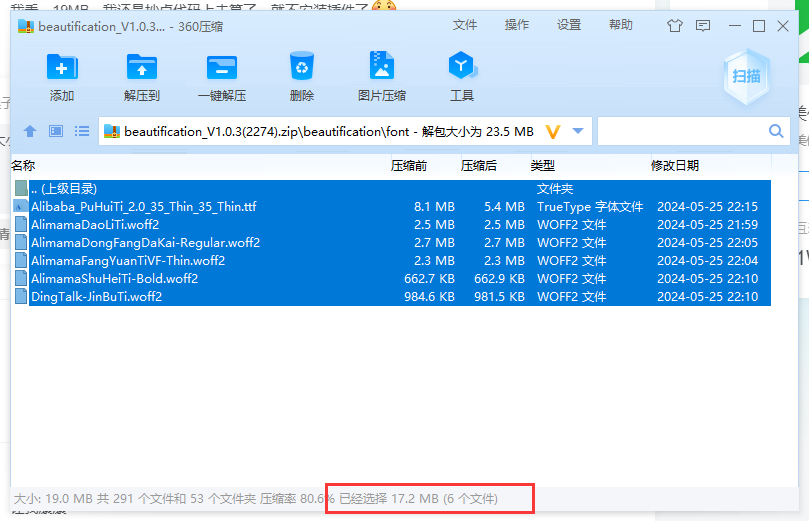Maximize the 360压缩 window
Image resolution: width=809 pixels, height=521 pixels.
coord(759,26)
